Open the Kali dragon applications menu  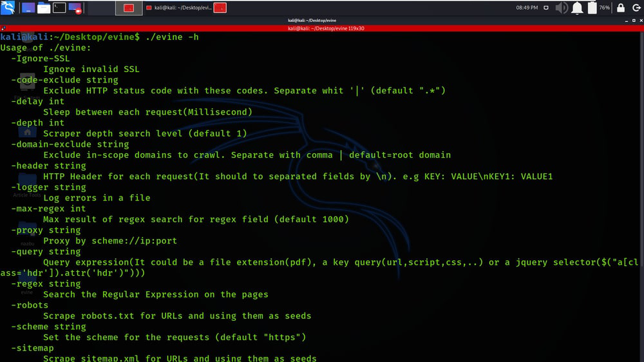point(8,7)
